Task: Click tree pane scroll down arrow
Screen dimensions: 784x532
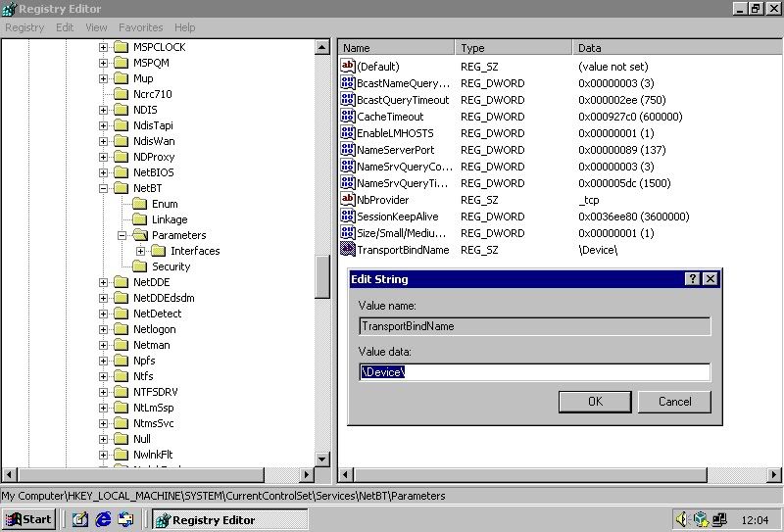Action: pyautogui.click(x=322, y=459)
